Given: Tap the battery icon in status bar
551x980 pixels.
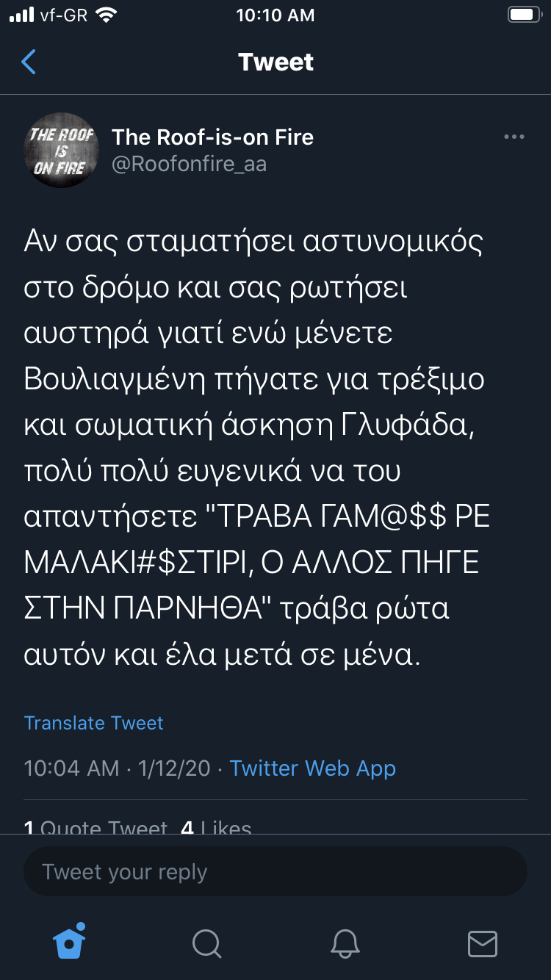Looking at the screenshot, I should point(525,15).
